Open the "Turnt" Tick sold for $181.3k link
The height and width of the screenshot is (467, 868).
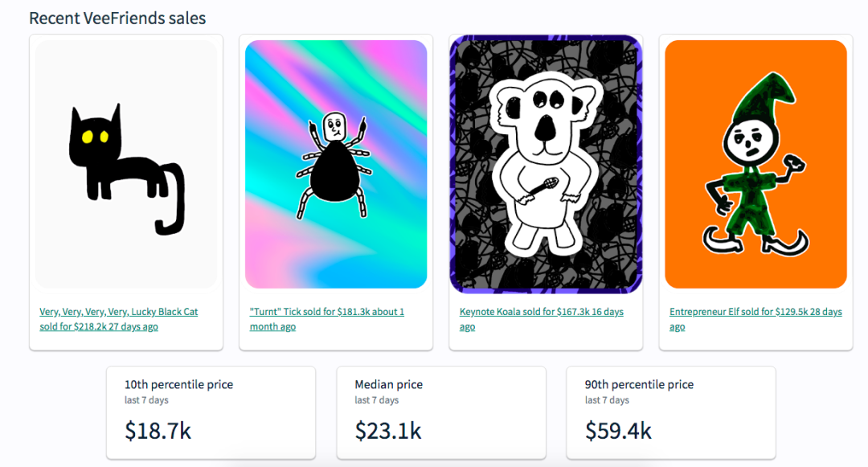pyautogui.click(x=327, y=319)
